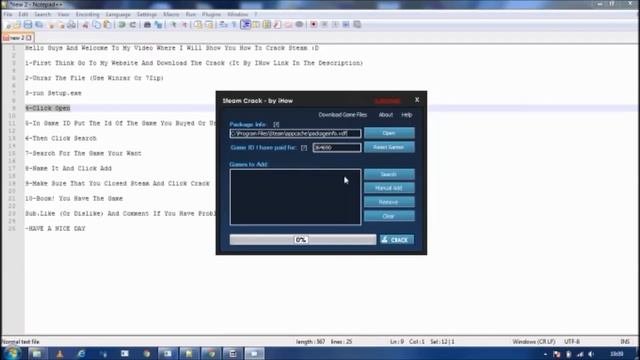Click the Clear button

click(389, 216)
